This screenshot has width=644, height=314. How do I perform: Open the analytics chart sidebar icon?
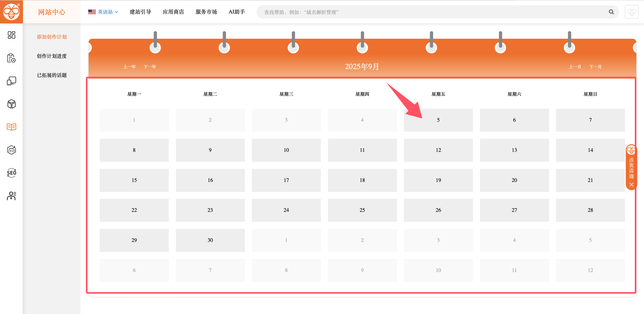11,150
